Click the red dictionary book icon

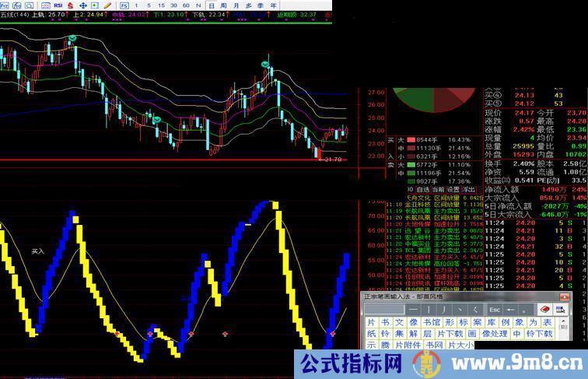pos(544,309)
